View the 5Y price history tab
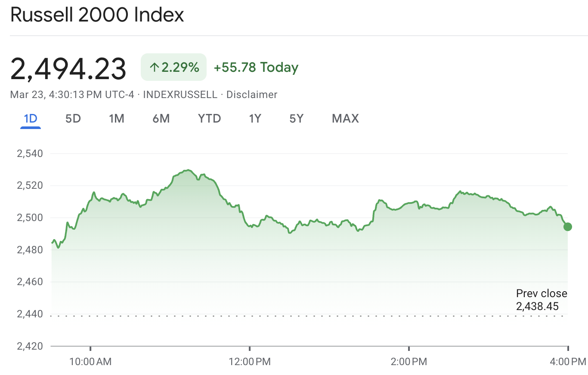Viewport: 588px width, 375px height. [x=297, y=118]
